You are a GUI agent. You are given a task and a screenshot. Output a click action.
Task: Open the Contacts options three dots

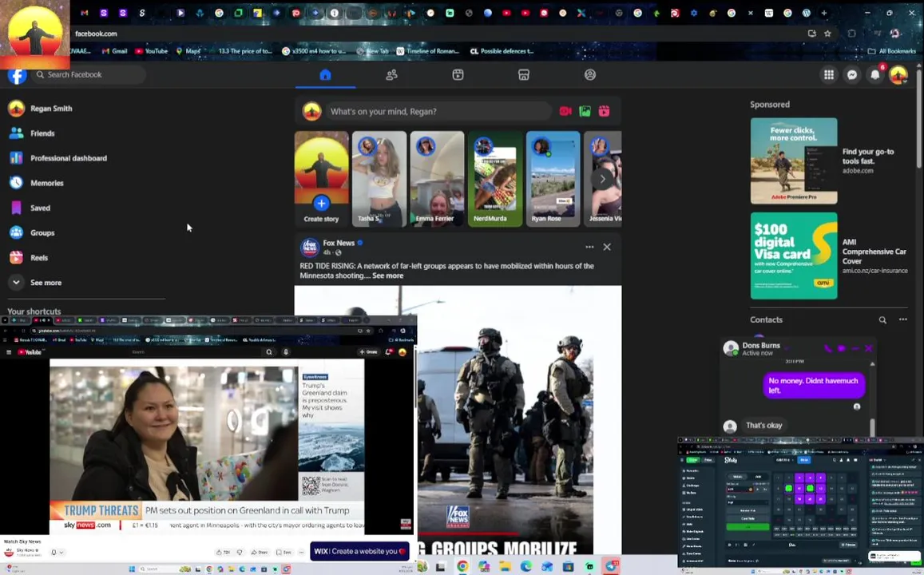point(902,320)
